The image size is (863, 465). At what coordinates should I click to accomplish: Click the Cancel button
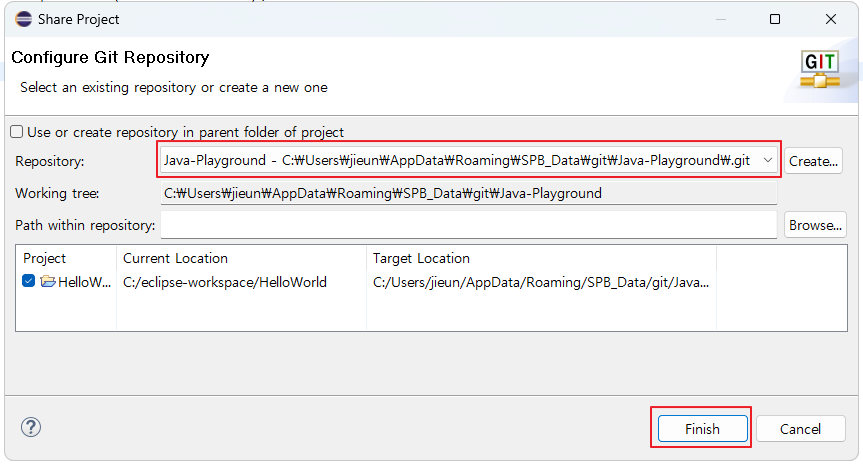coord(800,429)
